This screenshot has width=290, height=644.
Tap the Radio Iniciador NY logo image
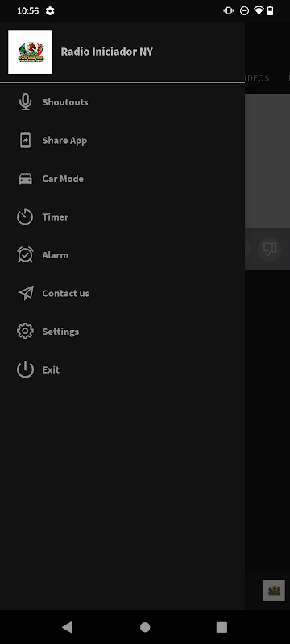pos(31,52)
